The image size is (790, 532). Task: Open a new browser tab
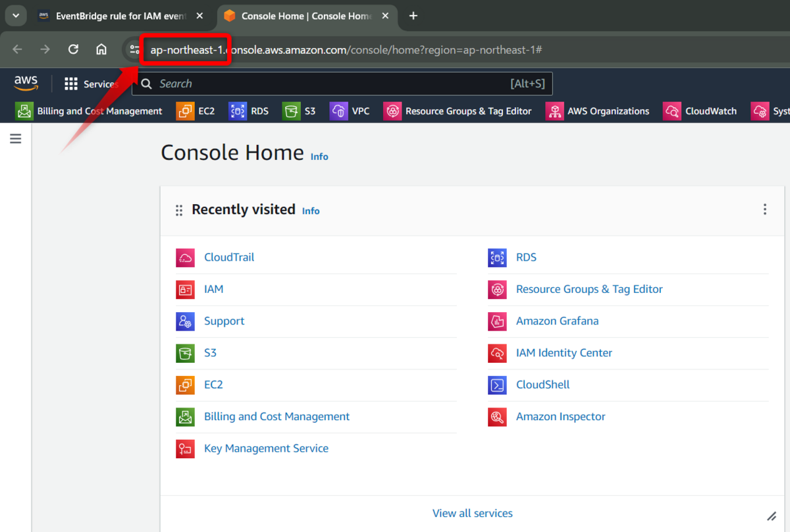click(413, 16)
